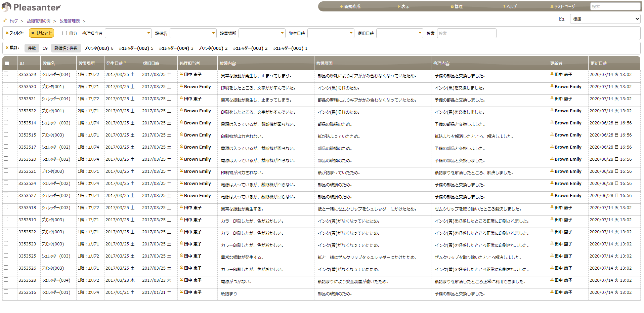Image resolution: width=644 pixels, height=313 pixels.
Task: Click the 更新者 user icon in row 3353519
Action: pyautogui.click(x=552, y=219)
